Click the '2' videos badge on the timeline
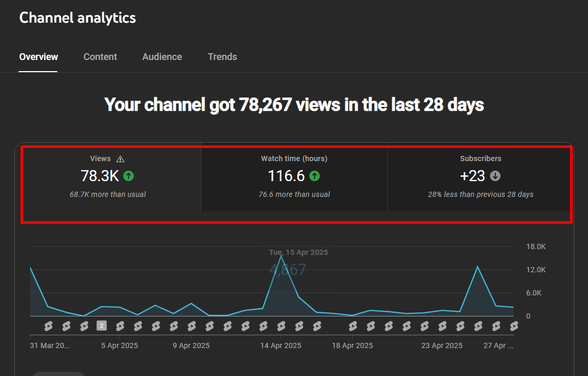Viewport: 588px width, 376px height. click(102, 326)
